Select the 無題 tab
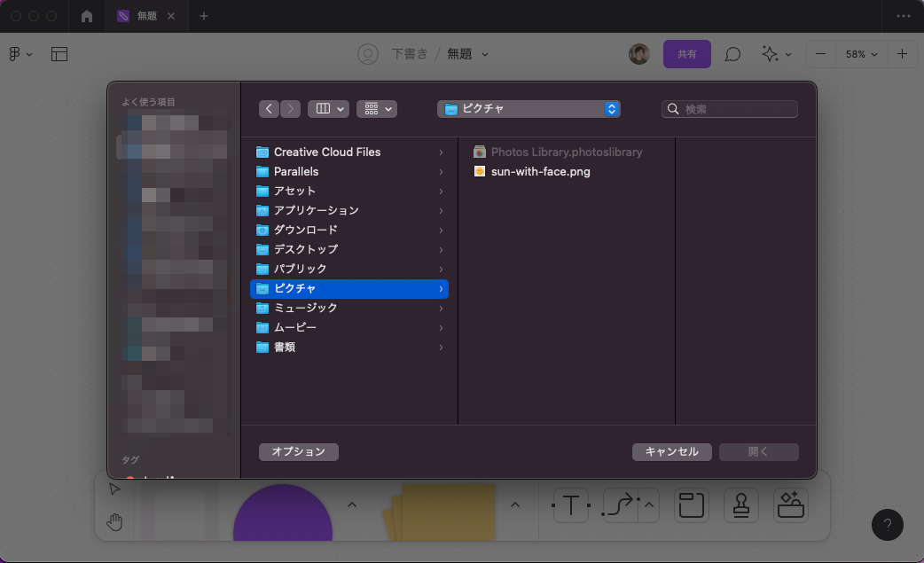This screenshot has width=924, height=563. (145, 16)
